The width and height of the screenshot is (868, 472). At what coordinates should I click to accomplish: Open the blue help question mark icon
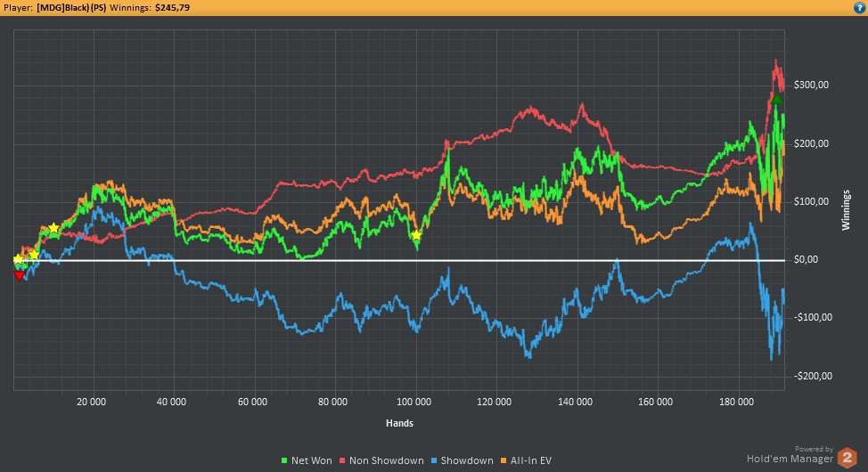(x=860, y=8)
